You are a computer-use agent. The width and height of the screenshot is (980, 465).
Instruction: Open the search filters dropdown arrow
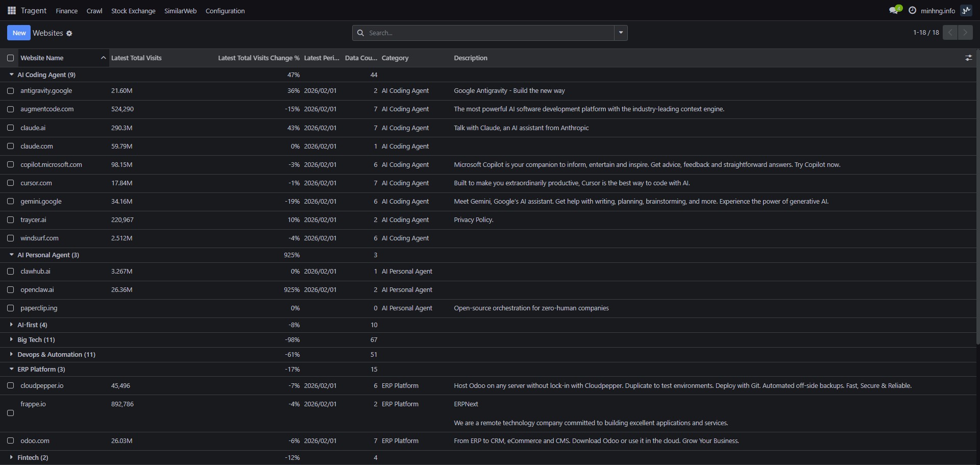[620, 33]
